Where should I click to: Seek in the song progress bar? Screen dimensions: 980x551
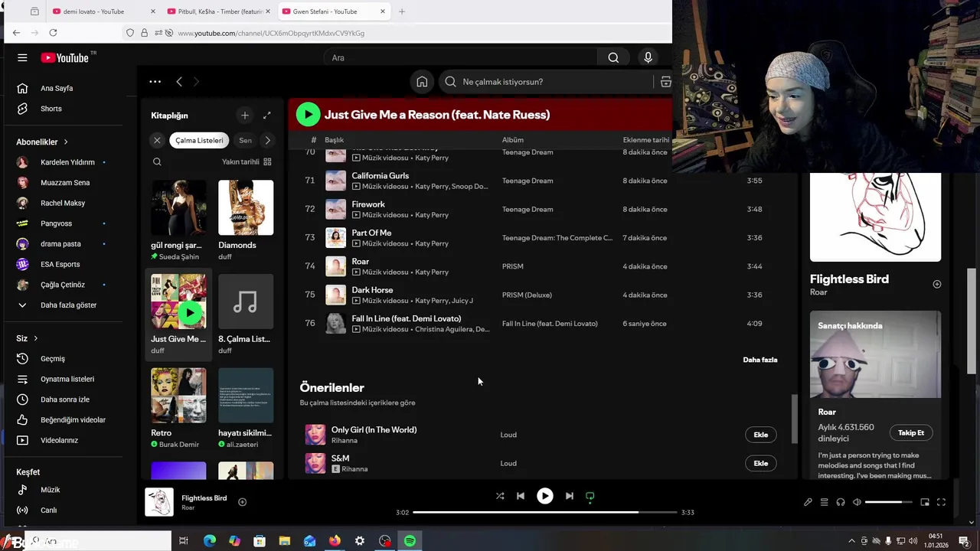click(544, 512)
